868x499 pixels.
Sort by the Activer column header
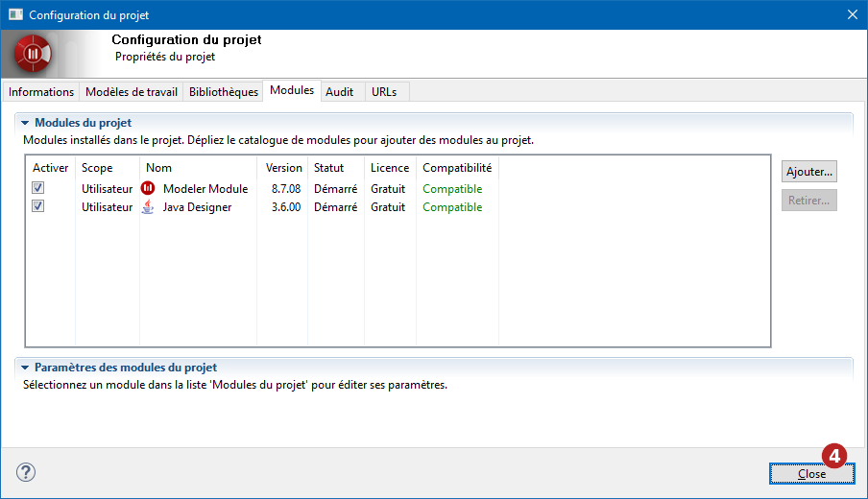coord(50,168)
